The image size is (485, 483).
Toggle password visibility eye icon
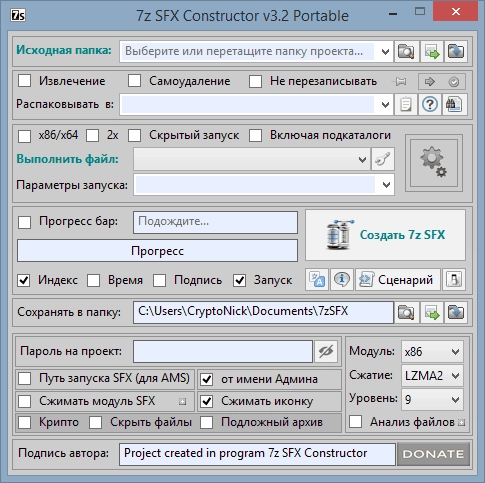[326, 351]
